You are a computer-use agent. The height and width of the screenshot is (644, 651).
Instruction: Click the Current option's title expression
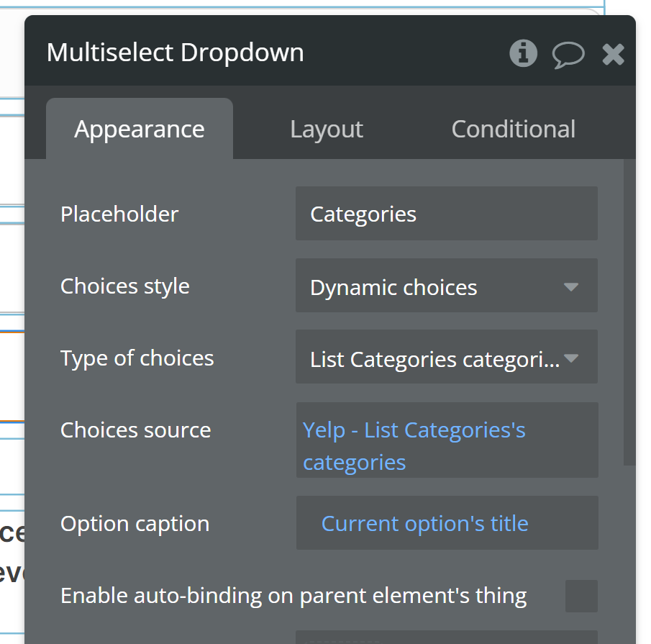424,523
